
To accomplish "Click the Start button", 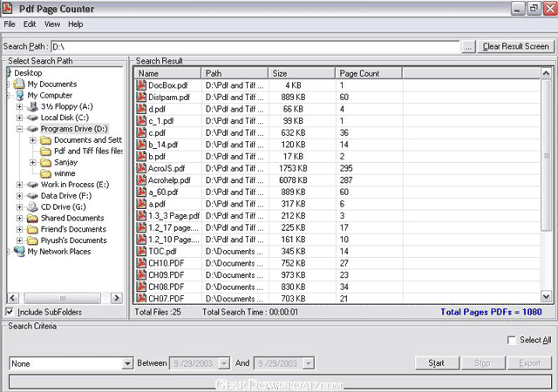I will tap(436, 363).
